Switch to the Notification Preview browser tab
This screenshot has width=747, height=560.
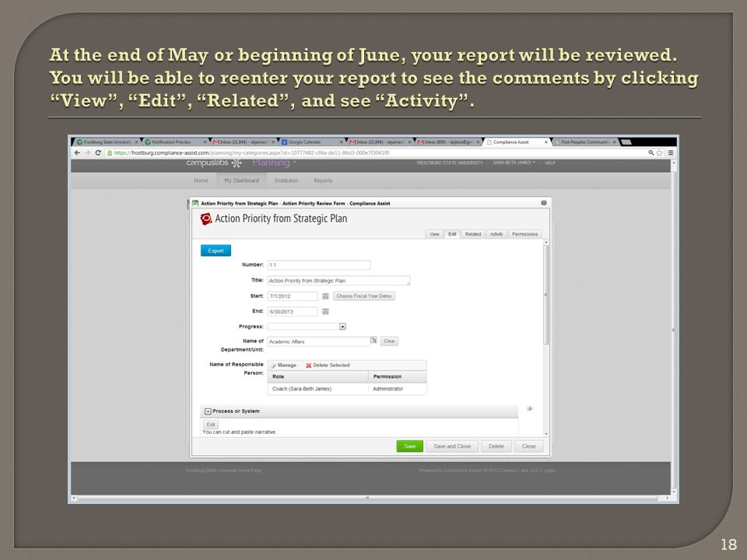pyautogui.click(x=175, y=142)
